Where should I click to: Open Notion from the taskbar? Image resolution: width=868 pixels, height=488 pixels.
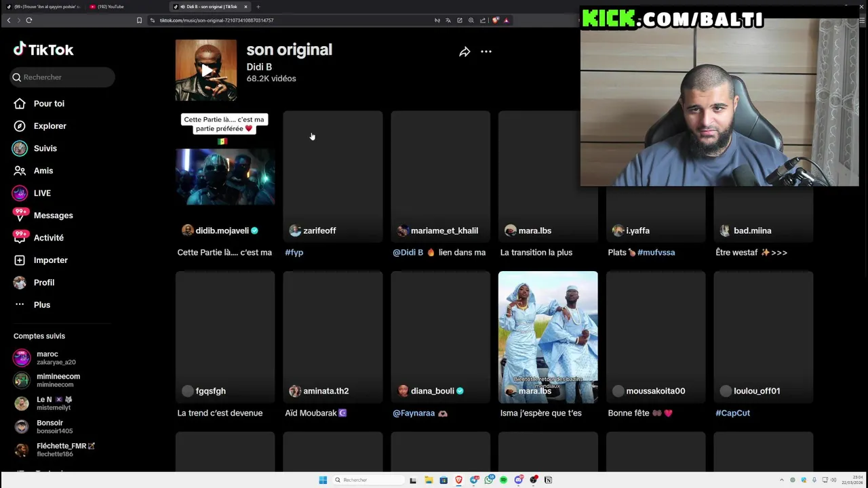pyautogui.click(x=549, y=480)
